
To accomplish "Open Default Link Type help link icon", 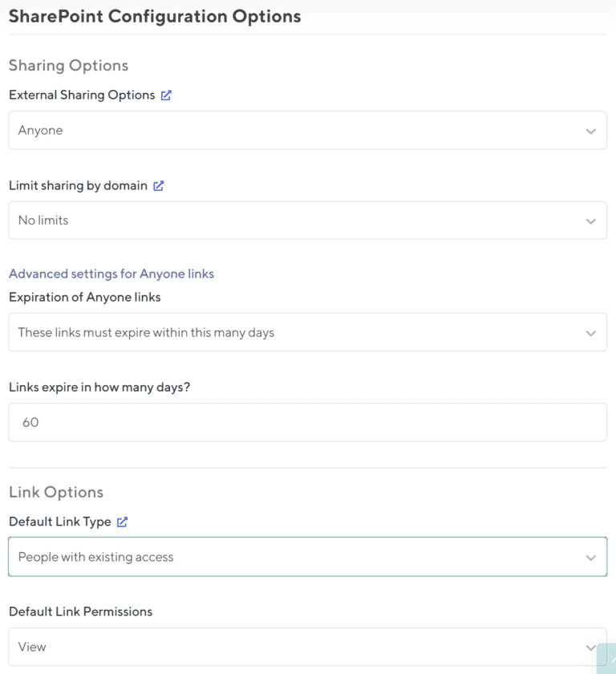I will point(123,522).
